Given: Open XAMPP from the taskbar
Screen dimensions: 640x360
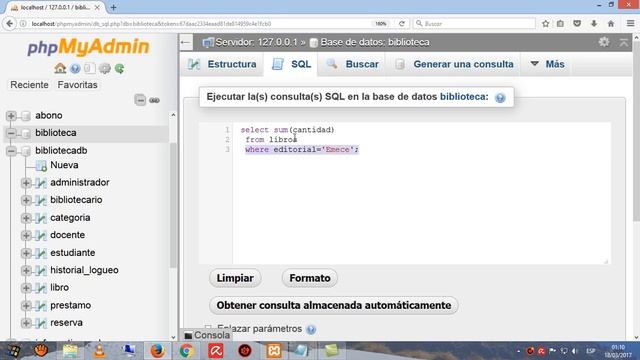Looking at the screenshot, I should (x=274, y=351).
